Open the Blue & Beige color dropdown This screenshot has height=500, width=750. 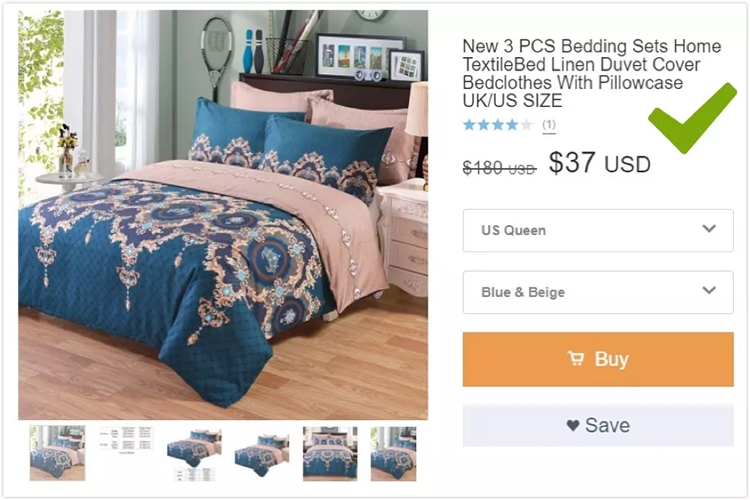598,292
